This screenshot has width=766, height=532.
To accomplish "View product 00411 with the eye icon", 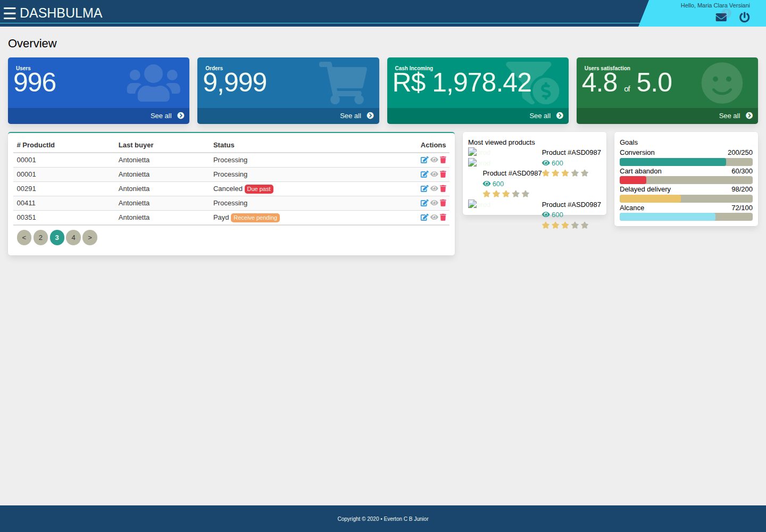I will (x=434, y=203).
